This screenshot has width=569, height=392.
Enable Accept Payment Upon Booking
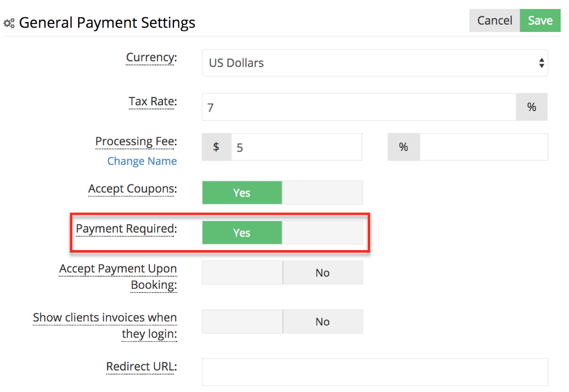(x=242, y=273)
